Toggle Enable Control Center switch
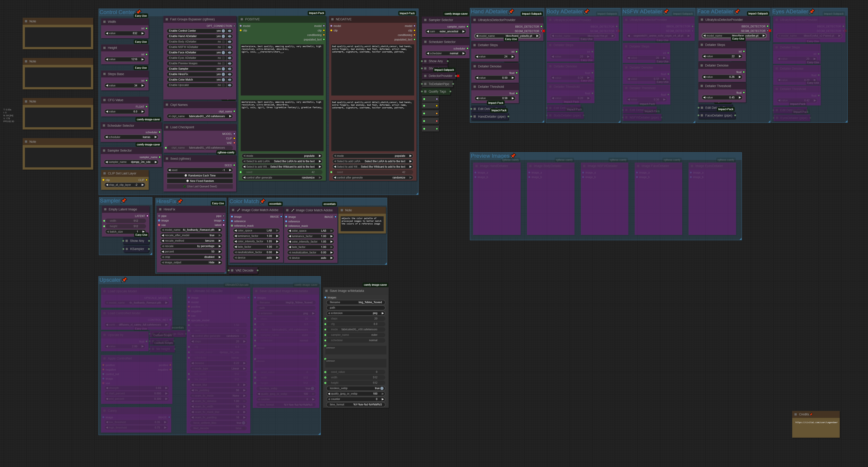 [x=223, y=31]
